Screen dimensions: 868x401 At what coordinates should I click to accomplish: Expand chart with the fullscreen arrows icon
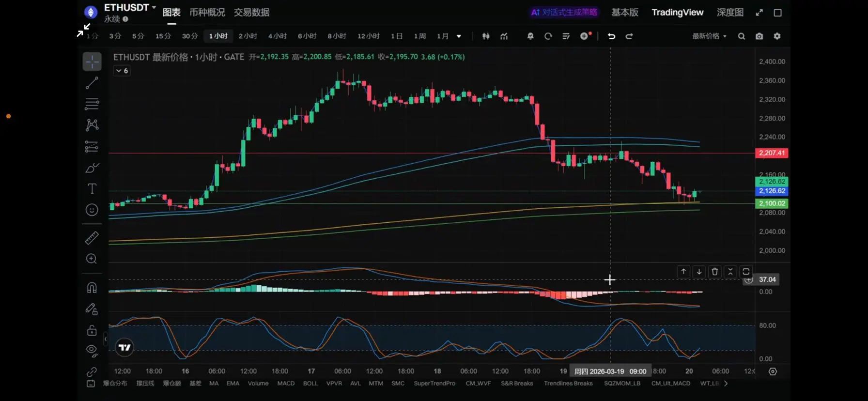click(x=759, y=13)
